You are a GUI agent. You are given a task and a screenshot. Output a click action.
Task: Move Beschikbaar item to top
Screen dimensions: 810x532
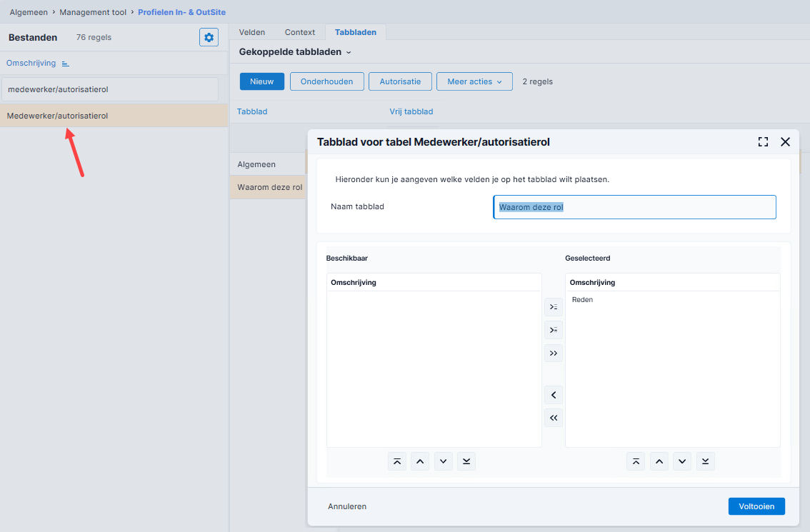[396, 461]
